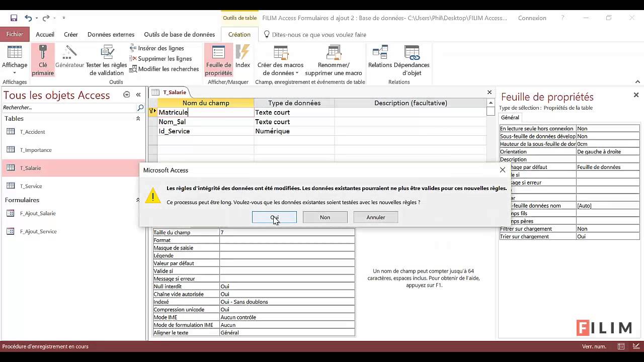Screen dimensions: 644x362
Task: Click the magnifier icon in the search box
Action: tap(140, 108)
